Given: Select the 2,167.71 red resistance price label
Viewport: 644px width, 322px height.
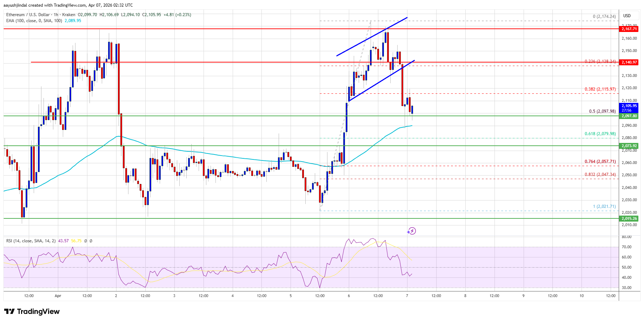Looking at the screenshot, I should pyautogui.click(x=629, y=29).
